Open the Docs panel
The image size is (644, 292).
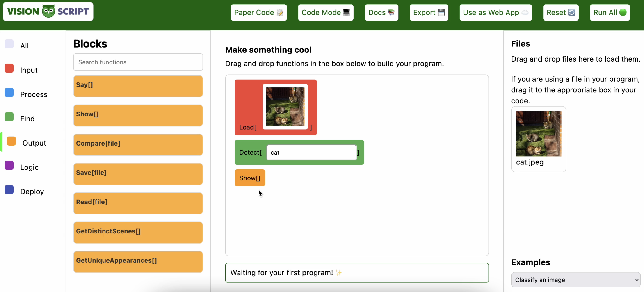[x=381, y=12]
